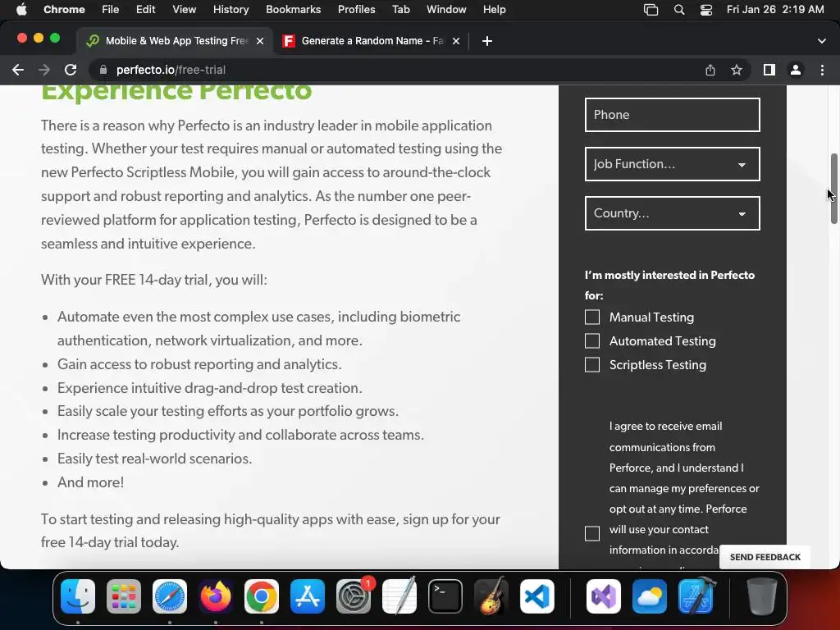Click the Phone input field
Viewport: 840px width, 630px height.
click(x=673, y=115)
